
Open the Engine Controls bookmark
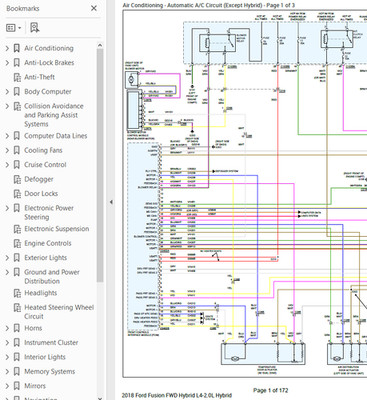pos(48,243)
